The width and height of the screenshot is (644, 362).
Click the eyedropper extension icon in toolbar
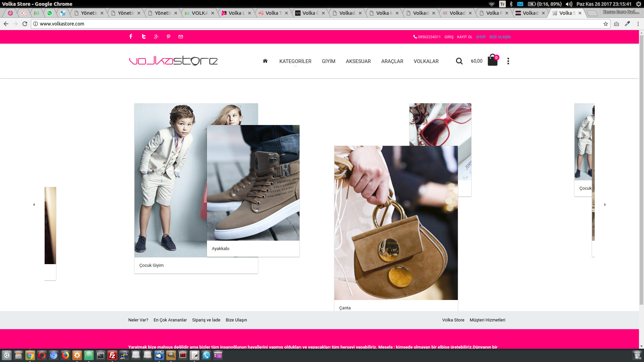(627, 24)
